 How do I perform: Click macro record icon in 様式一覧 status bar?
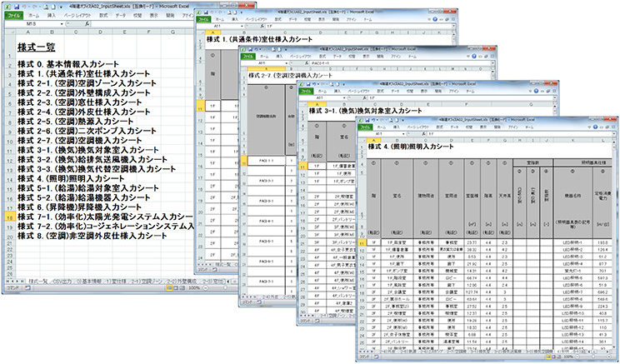pos(27,288)
